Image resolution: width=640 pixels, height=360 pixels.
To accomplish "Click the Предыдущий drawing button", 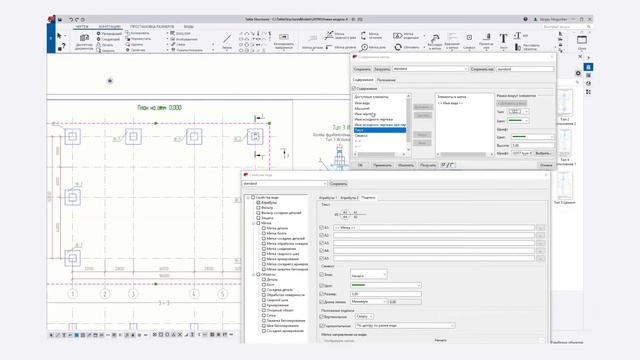I will 109,33.
